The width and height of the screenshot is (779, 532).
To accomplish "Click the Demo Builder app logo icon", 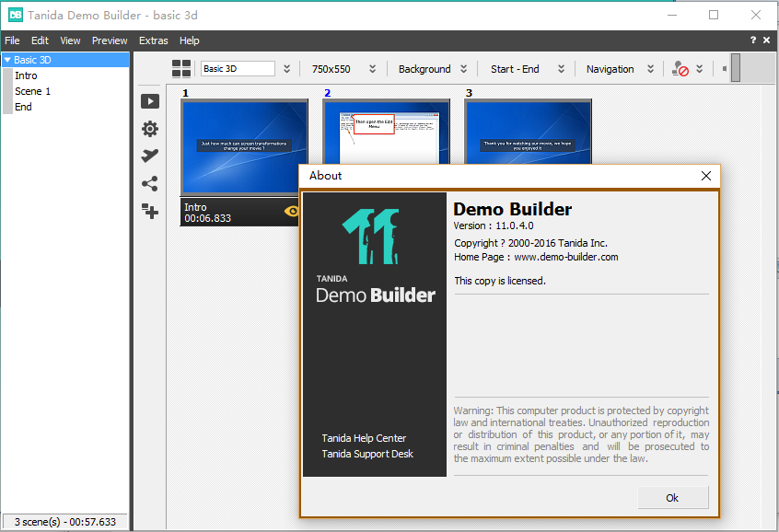I will pos(16,15).
